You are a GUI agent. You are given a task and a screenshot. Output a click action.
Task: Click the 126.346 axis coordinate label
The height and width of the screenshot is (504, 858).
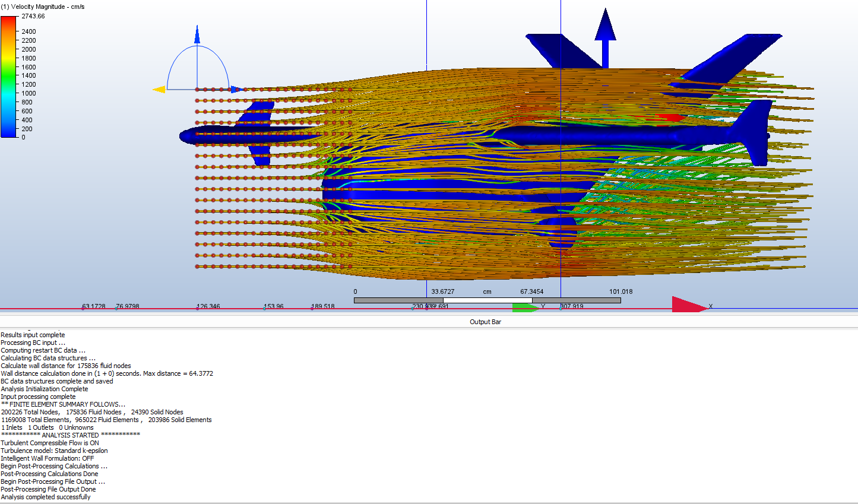pyautogui.click(x=208, y=306)
